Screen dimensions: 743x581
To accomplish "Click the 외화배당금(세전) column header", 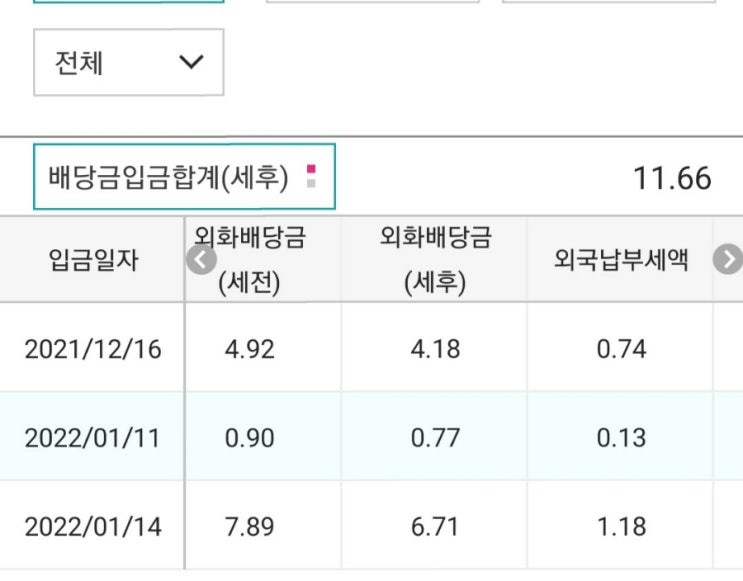I will pyautogui.click(x=251, y=260).
